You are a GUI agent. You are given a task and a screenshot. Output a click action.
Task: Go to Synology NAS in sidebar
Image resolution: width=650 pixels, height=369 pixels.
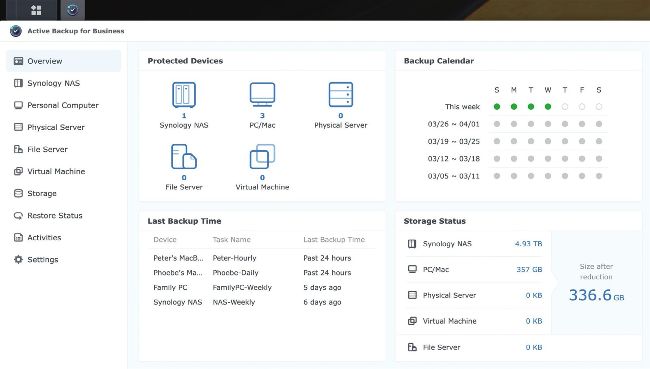[x=63, y=83]
